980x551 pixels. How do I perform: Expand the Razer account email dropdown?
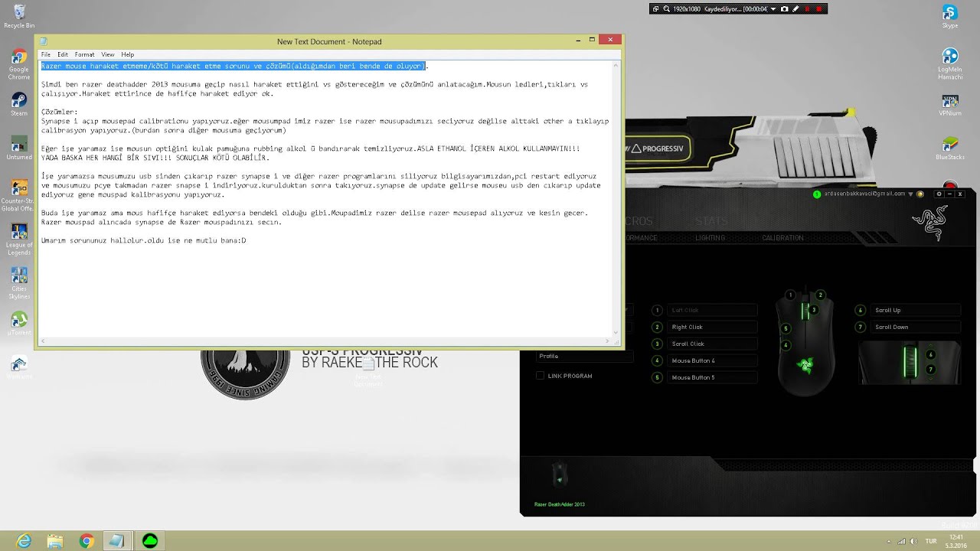pyautogui.click(x=911, y=194)
